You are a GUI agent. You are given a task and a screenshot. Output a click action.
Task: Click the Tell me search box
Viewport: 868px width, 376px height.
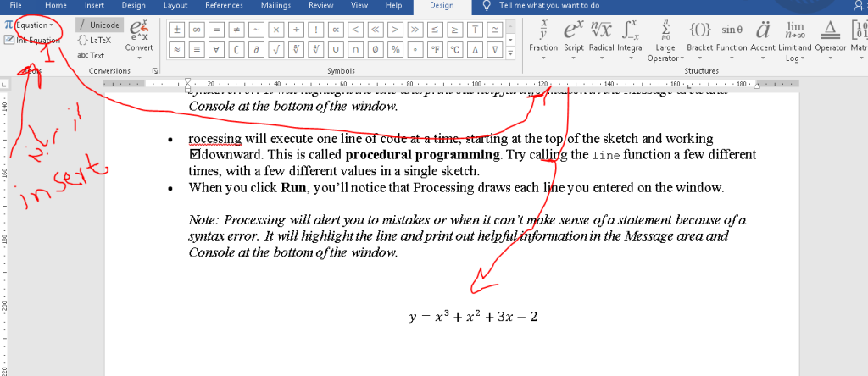[x=549, y=6]
